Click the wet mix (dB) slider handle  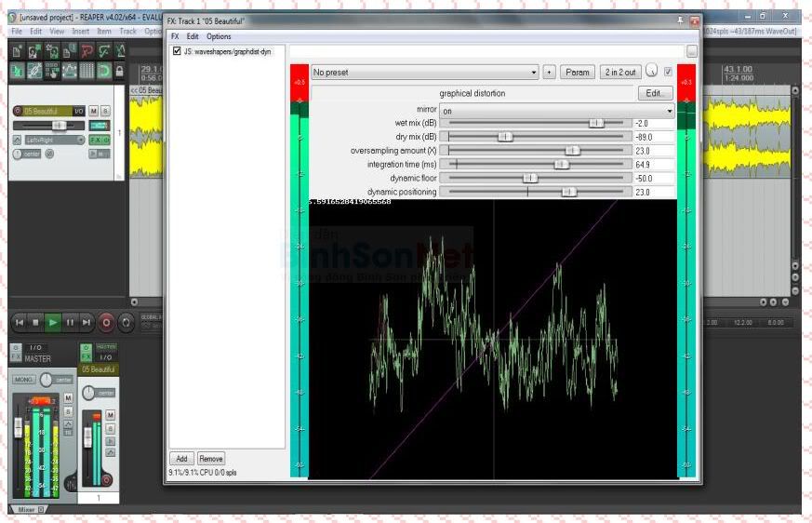(596, 123)
